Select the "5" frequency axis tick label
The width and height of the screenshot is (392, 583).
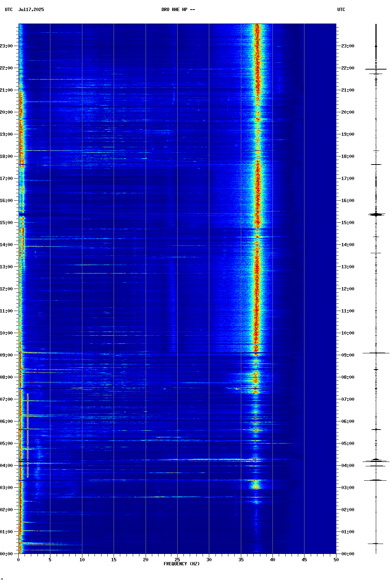point(50,560)
